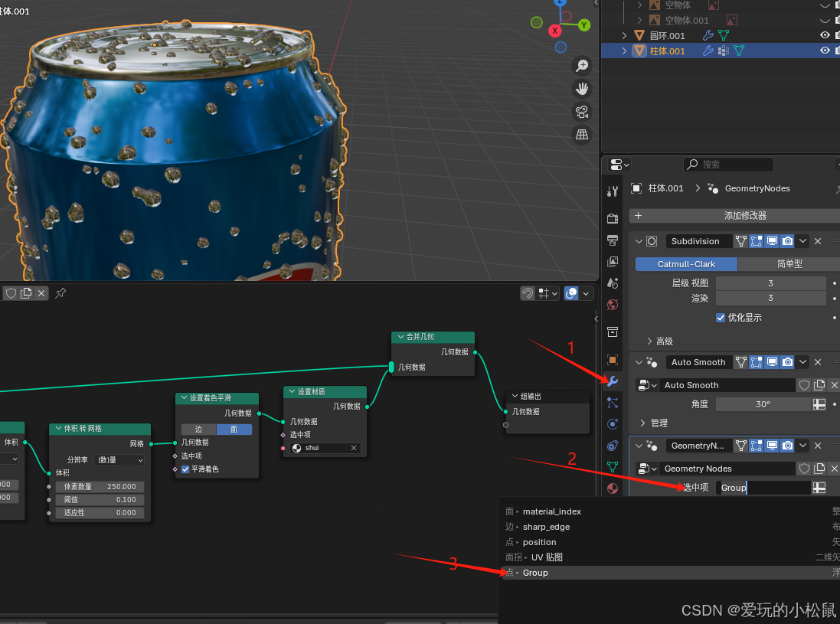Open the Collection properties tab
This screenshot has height=624, width=840.
613,332
